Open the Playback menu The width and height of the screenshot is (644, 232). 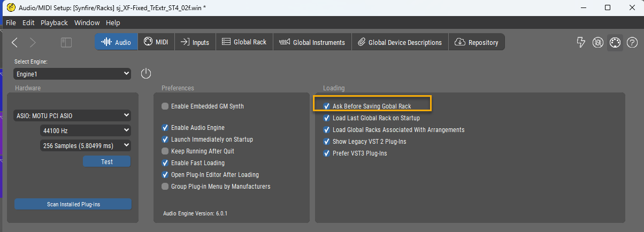point(54,23)
